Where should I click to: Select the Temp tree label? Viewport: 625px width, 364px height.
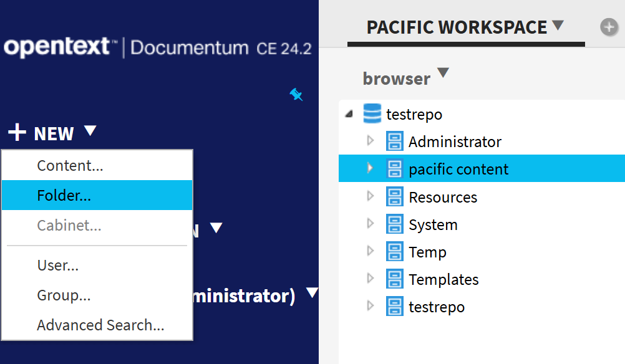427,252
